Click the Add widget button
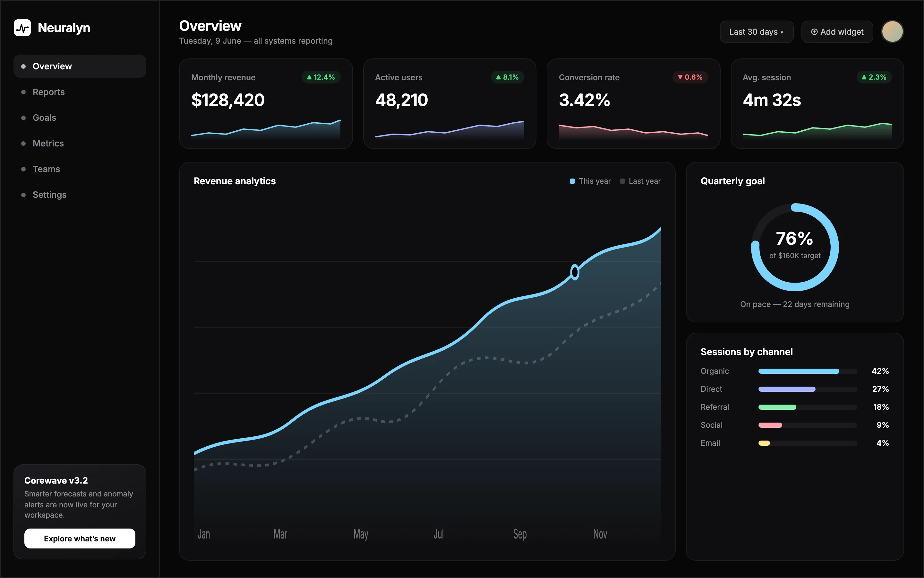This screenshot has width=924, height=578. coord(837,32)
